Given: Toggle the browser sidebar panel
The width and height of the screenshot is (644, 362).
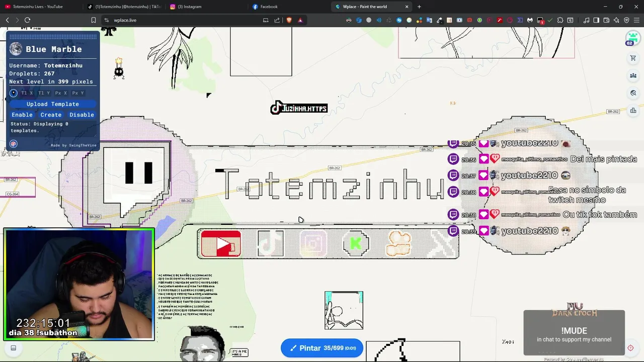Looking at the screenshot, I should [x=596, y=20].
